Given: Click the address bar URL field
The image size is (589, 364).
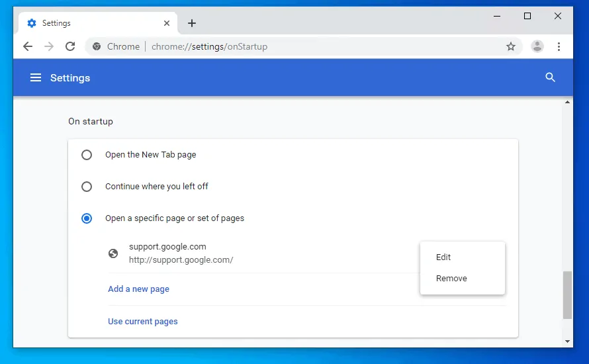Looking at the screenshot, I should tap(318, 46).
